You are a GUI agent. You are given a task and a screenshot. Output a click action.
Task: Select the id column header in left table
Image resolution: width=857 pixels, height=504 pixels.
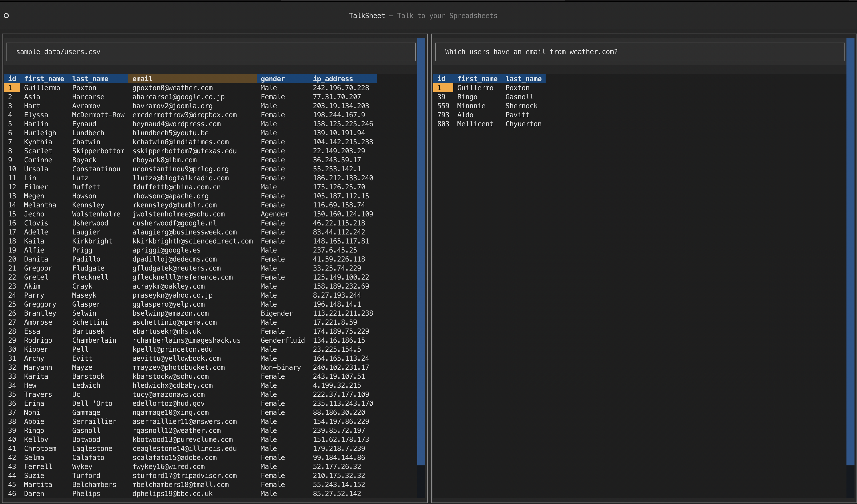pyautogui.click(x=12, y=78)
